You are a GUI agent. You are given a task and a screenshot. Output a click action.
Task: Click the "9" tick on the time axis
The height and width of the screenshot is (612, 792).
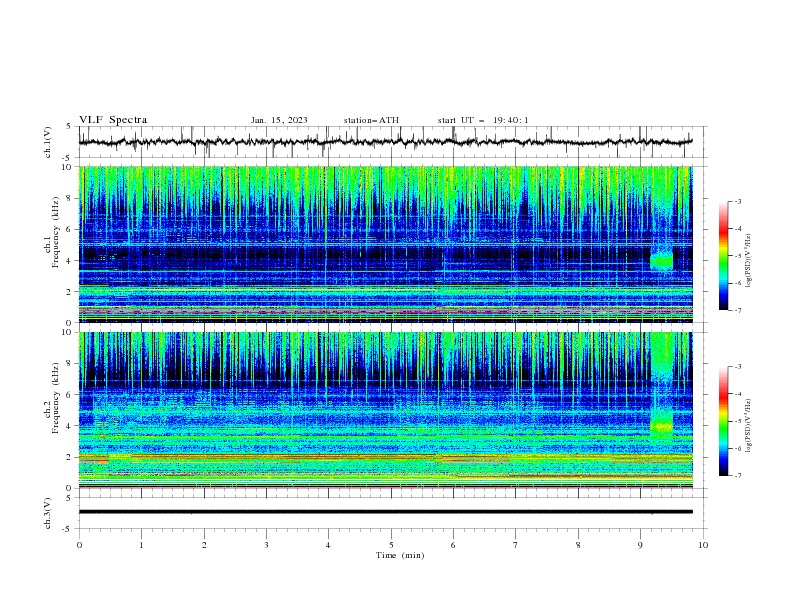click(x=640, y=545)
